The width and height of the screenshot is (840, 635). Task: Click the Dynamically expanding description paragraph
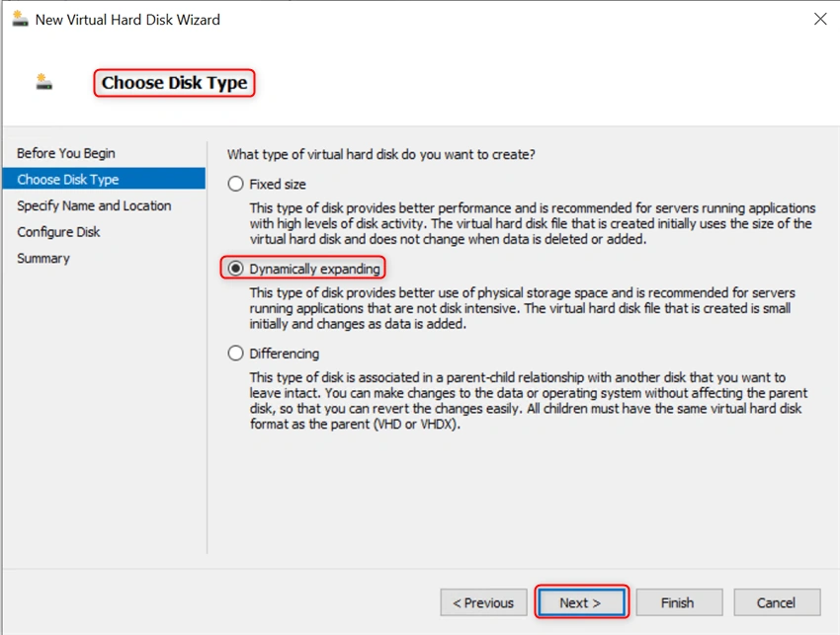pos(523,308)
